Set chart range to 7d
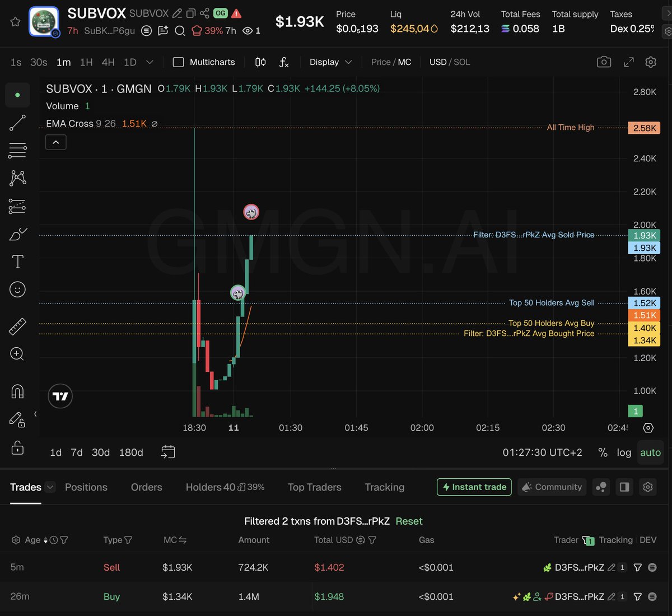Image resolution: width=672 pixels, height=616 pixels. point(77,452)
